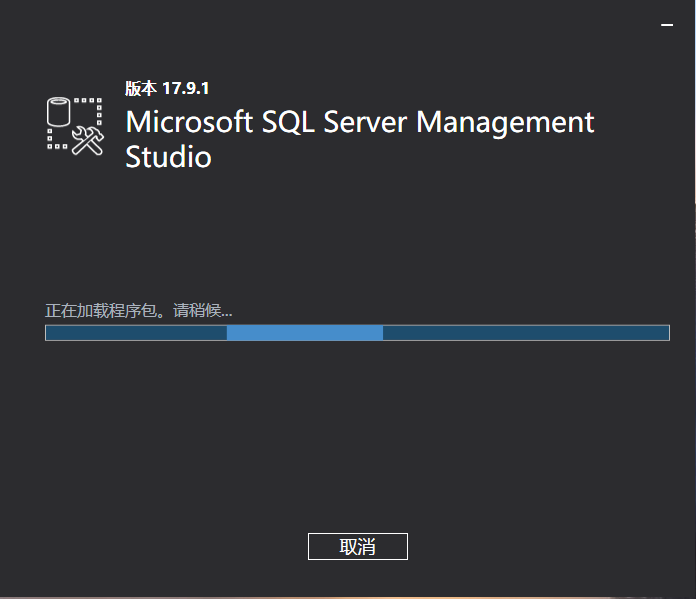This screenshot has width=696, height=599.
Task: Click the wrench and hammer tools icon
Action: (89, 140)
